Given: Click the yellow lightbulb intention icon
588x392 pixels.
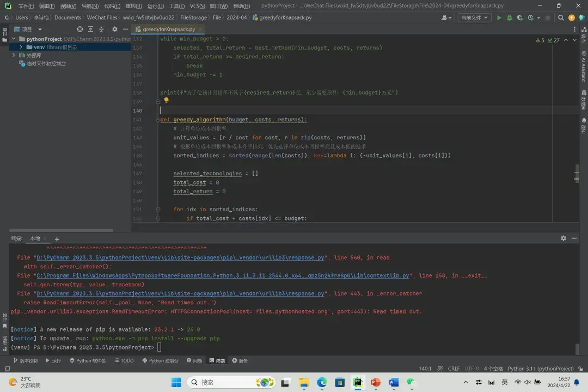Looking at the screenshot, I should pyautogui.click(x=166, y=100).
